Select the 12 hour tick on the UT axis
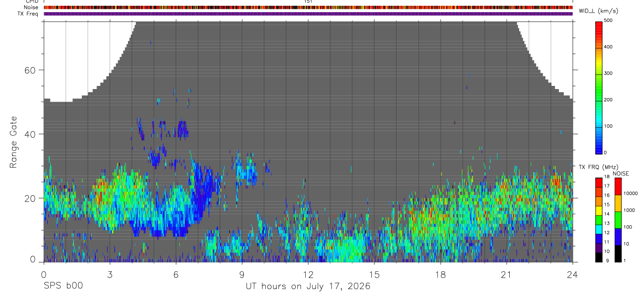The width and height of the screenshot is (644, 297). click(308, 274)
